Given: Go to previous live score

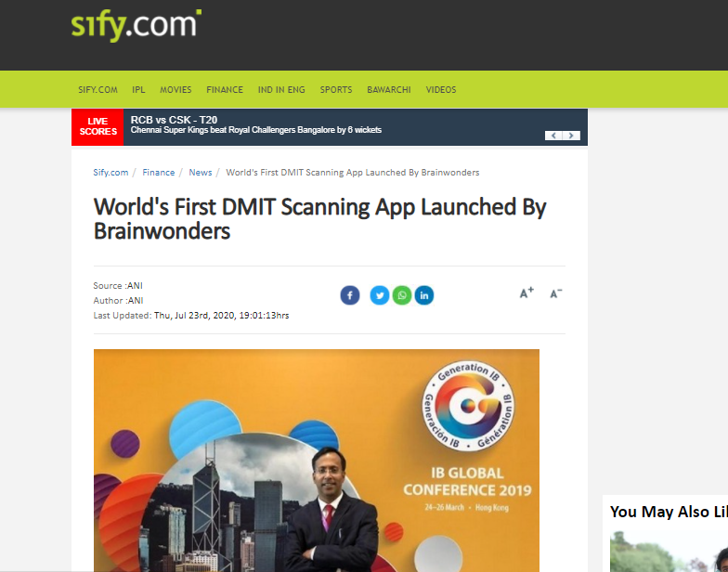Looking at the screenshot, I should (x=553, y=136).
